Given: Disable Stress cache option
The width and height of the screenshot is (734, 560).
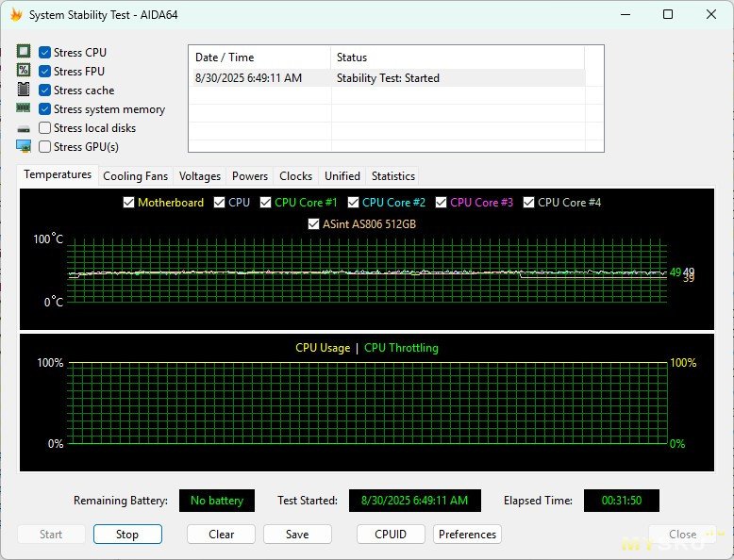Looking at the screenshot, I should click(x=45, y=90).
